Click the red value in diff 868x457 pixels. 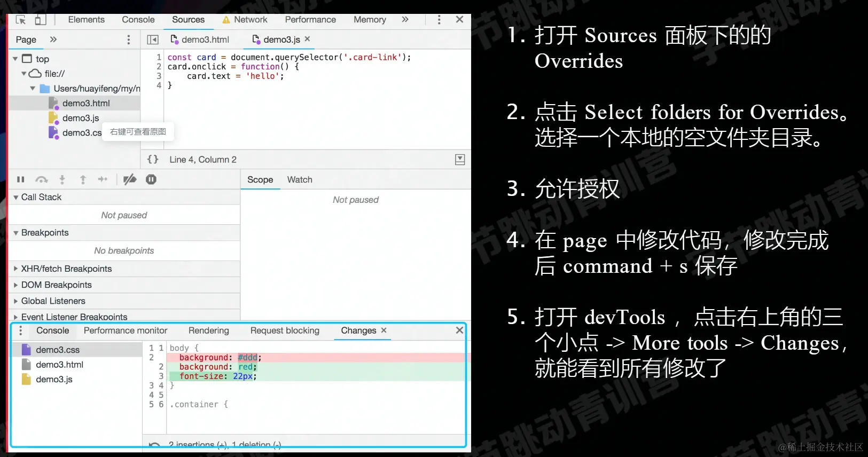tap(246, 367)
